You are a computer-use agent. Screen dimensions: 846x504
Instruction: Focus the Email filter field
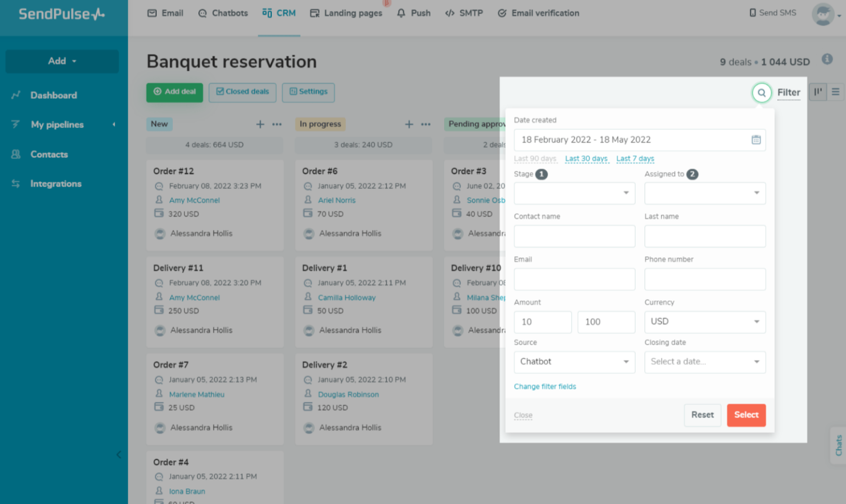[x=574, y=279]
